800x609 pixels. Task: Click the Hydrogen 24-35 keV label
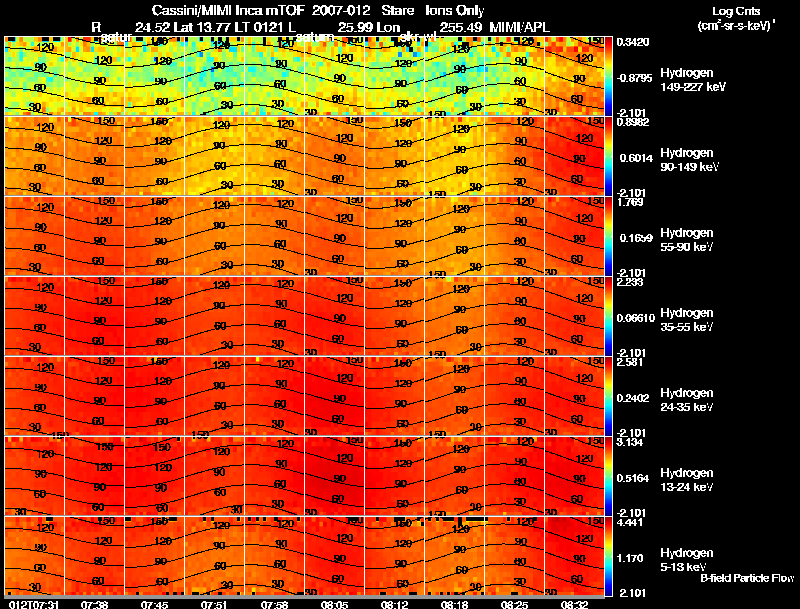pyautogui.click(x=686, y=400)
